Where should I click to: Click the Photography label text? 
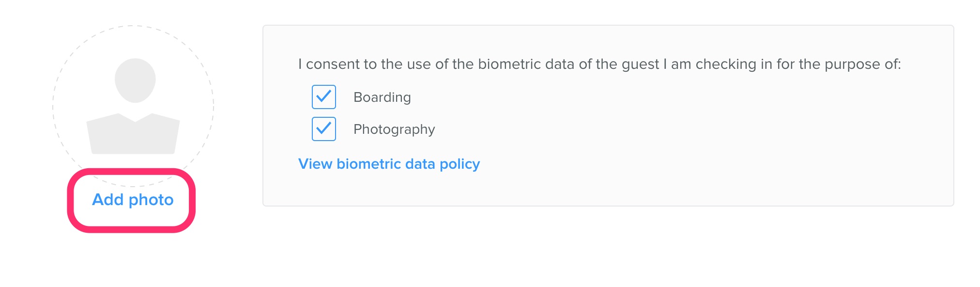coord(394,129)
